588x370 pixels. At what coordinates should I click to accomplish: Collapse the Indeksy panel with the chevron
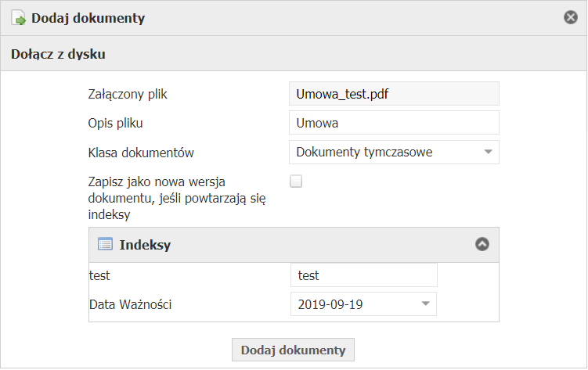click(x=482, y=244)
